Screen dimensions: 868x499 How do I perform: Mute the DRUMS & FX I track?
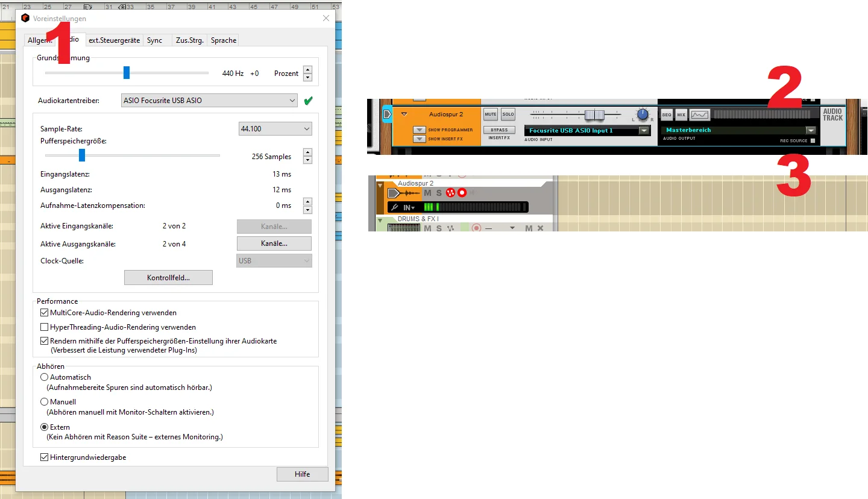[x=427, y=228]
